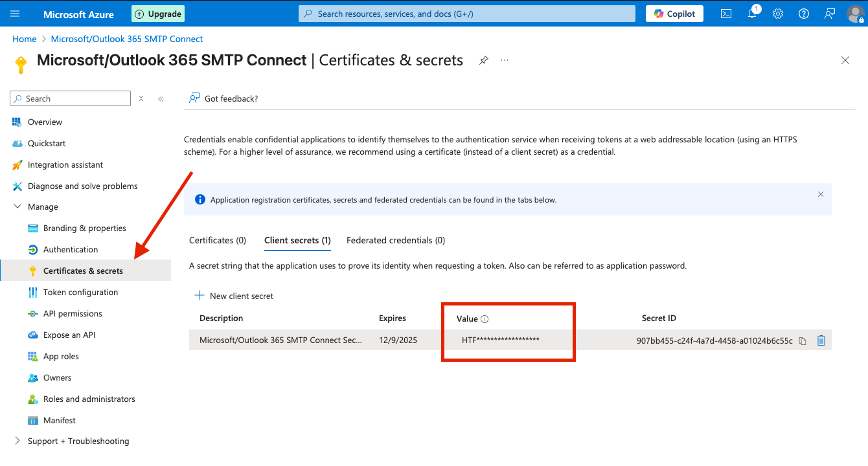Screen dimensions: 868x466
Task: Click the Overview icon in sidebar
Action: 17,122
